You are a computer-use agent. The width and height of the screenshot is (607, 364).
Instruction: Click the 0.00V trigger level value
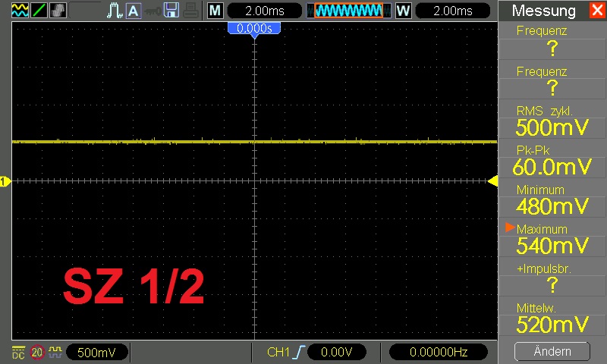coord(336,352)
